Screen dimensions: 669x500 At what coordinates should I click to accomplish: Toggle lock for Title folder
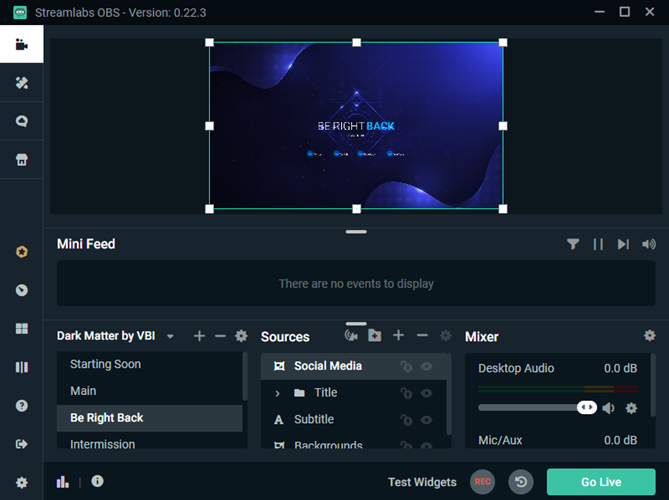point(406,393)
